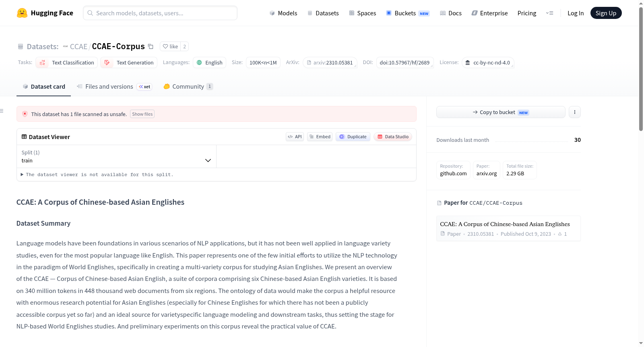Open the Docs page
Image resolution: width=644 pixels, height=347 pixels.
point(450,13)
